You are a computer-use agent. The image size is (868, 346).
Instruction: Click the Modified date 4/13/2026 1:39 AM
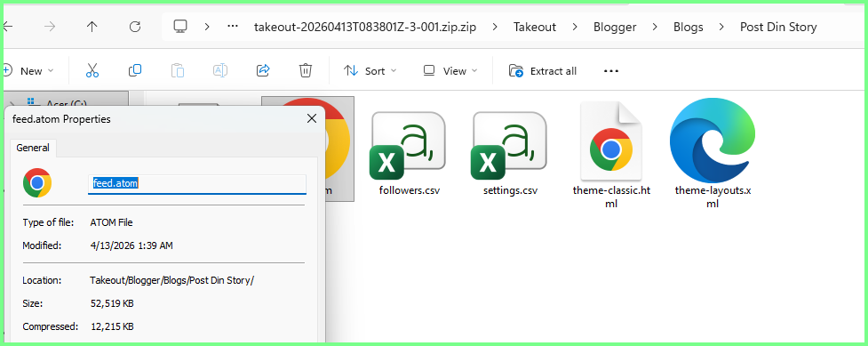coord(131,245)
